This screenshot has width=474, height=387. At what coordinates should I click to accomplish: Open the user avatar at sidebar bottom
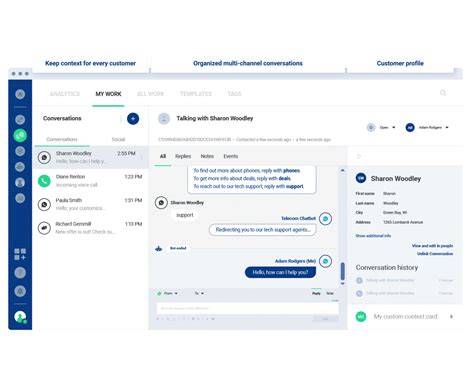coord(20,317)
